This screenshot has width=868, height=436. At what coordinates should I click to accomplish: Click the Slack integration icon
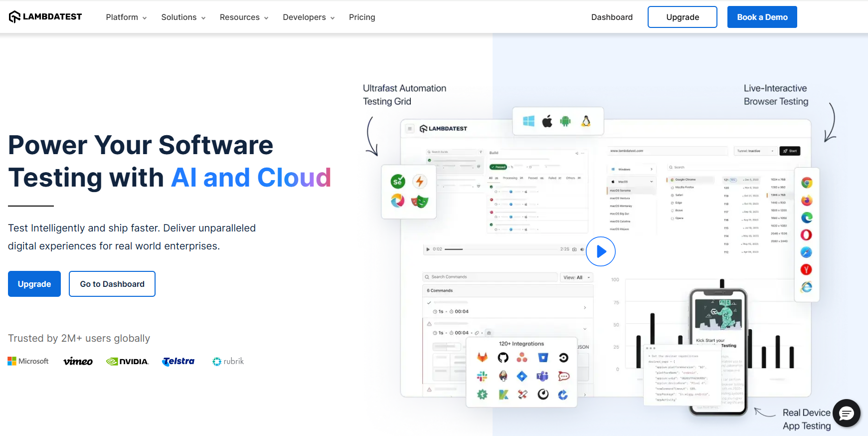click(x=482, y=376)
